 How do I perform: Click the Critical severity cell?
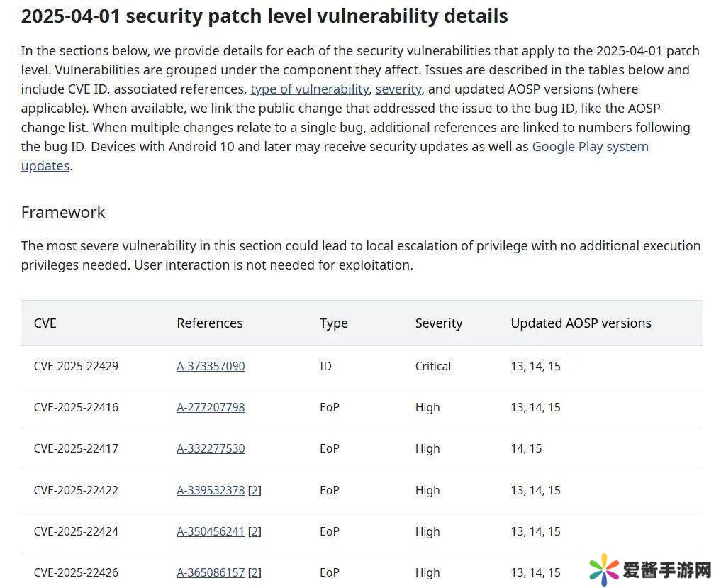(x=432, y=367)
